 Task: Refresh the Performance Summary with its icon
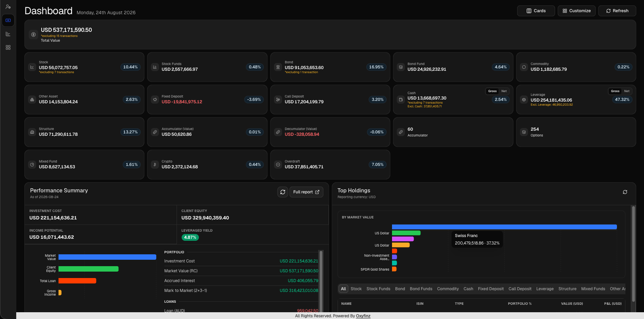click(283, 192)
